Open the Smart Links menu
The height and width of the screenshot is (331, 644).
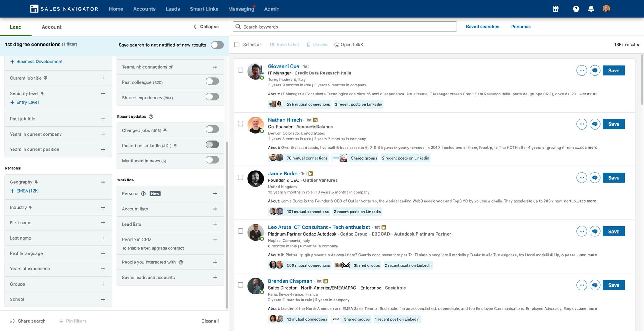tap(204, 9)
